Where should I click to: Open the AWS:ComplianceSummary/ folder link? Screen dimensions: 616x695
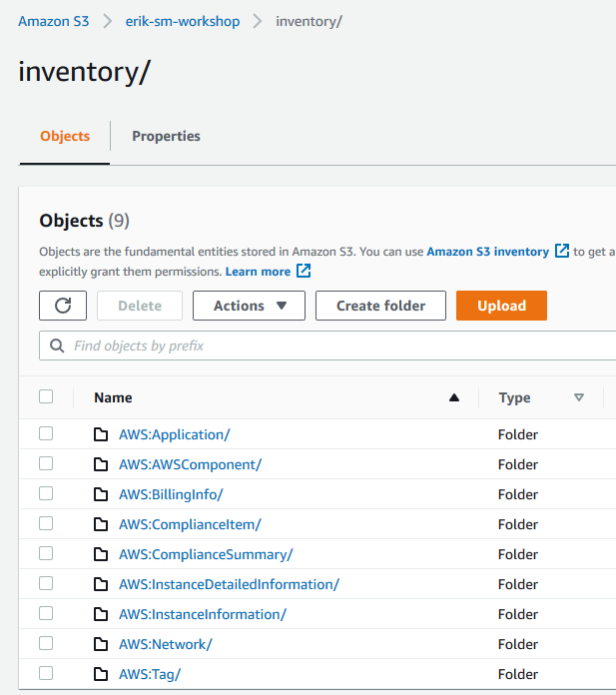coord(206,554)
